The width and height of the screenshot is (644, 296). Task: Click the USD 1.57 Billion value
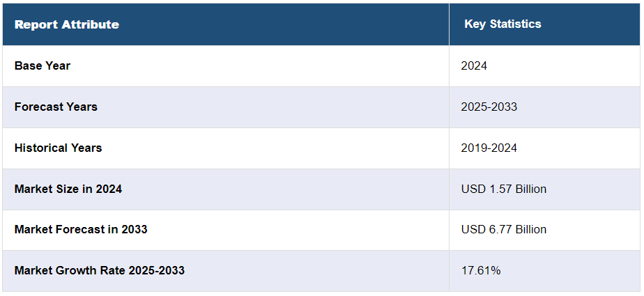point(503,189)
